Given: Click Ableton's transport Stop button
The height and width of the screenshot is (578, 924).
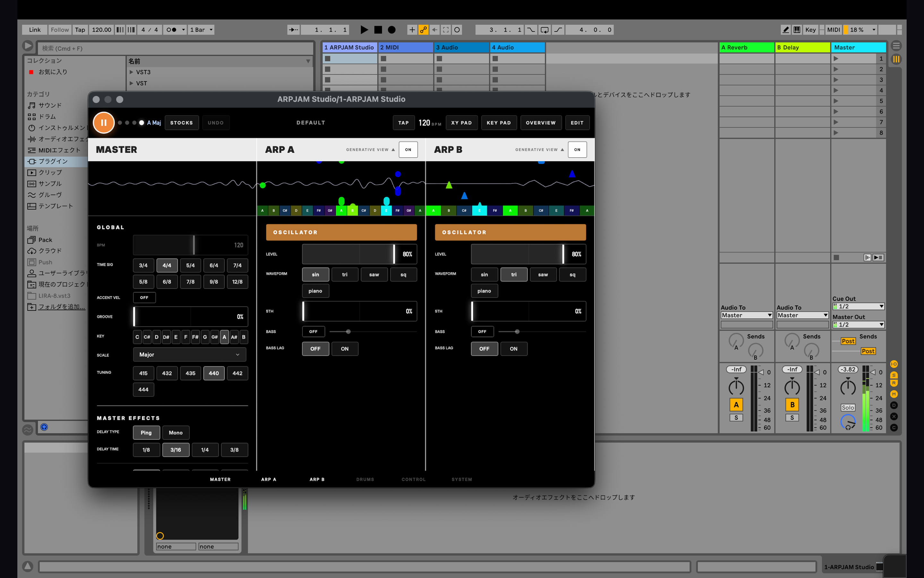Looking at the screenshot, I should pos(378,30).
